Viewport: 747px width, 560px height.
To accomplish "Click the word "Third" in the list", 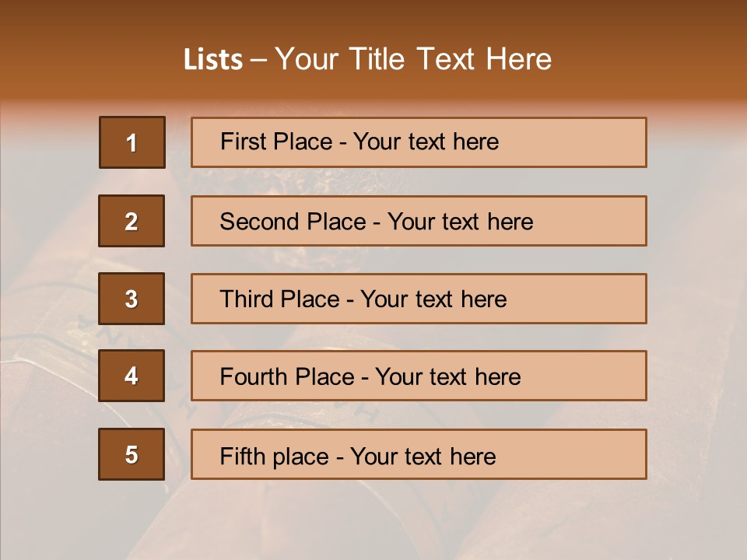I will [x=247, y=299].
